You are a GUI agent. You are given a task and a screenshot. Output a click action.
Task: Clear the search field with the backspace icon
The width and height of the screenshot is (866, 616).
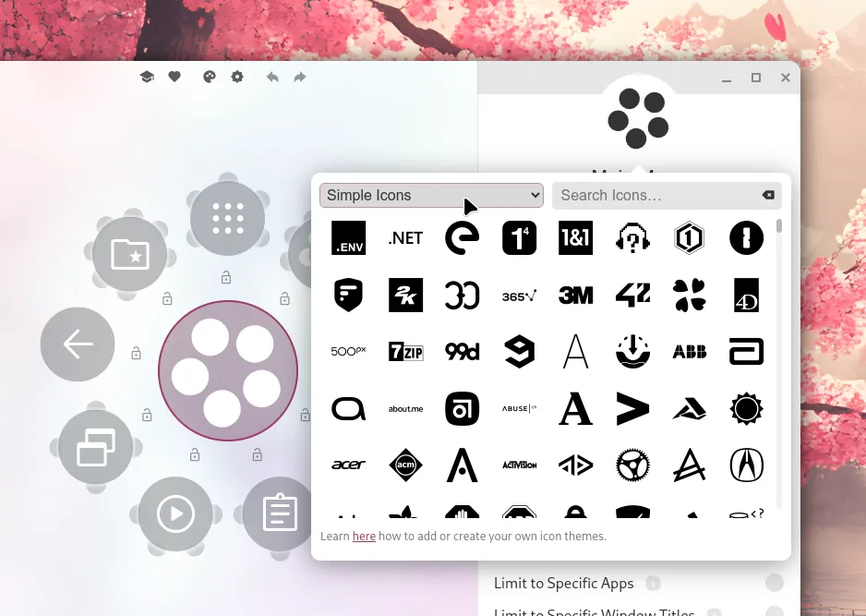[x=768, y=195]
